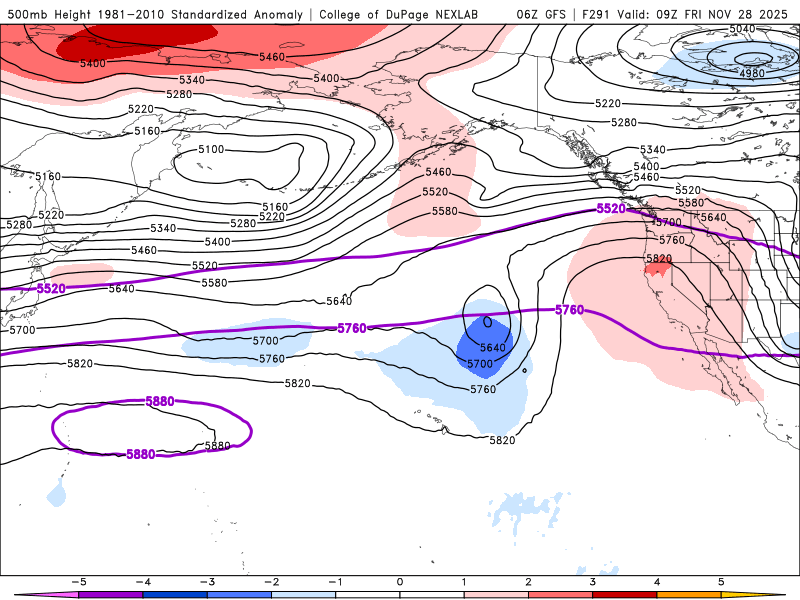This screenshot has width=800, height=600.
Task: Click the medium blue -3 to -2 colorbar segment
Action: click(239, 595)
